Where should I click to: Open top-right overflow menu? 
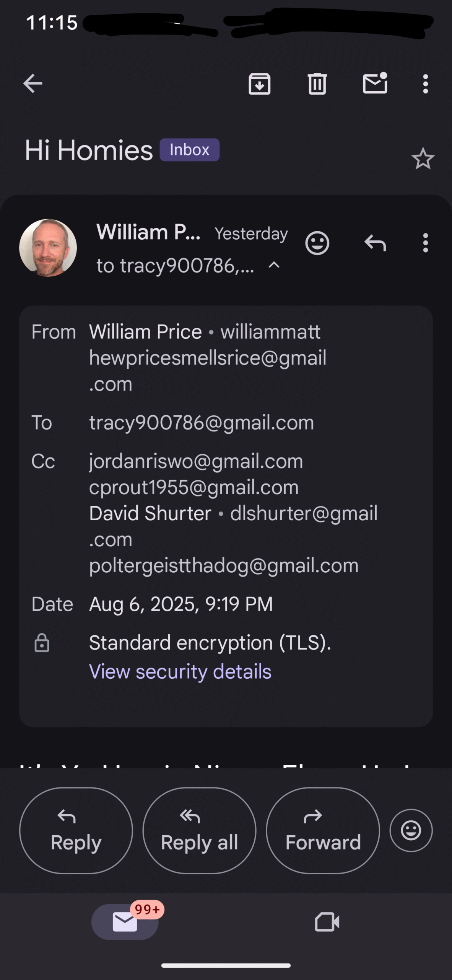[x=425, y=84]
